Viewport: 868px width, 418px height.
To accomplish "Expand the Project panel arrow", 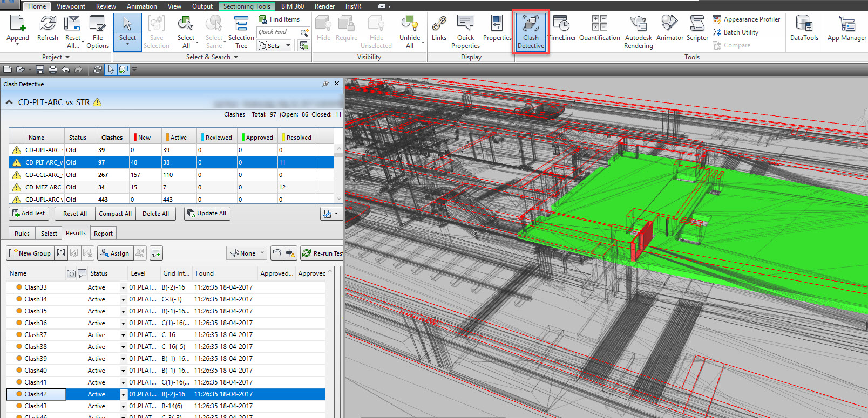I will pos(67,57).
